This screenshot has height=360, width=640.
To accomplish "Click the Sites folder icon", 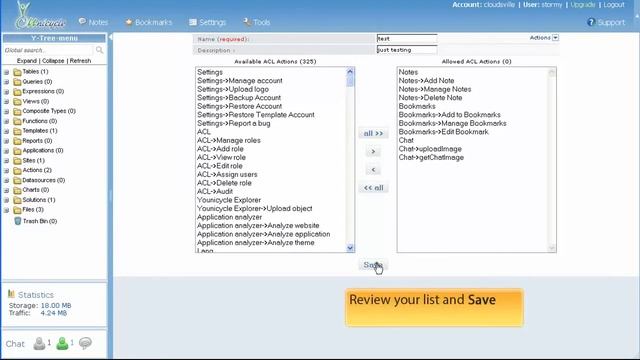I will click(17, 160).
